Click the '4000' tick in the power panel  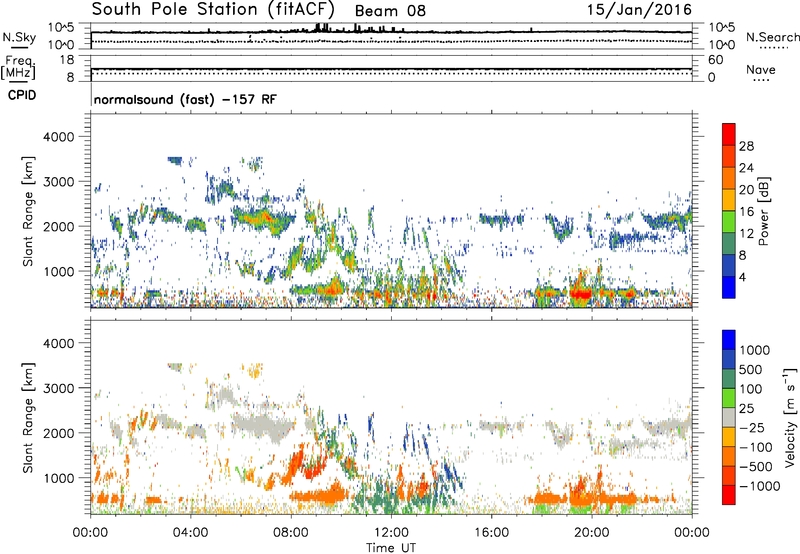[58, 137]
